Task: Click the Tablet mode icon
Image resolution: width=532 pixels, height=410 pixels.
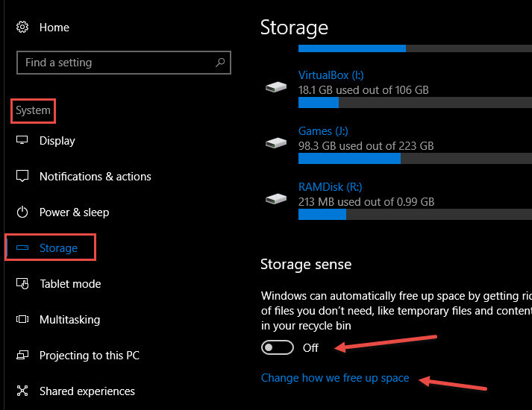Action: tap(22, 283)
